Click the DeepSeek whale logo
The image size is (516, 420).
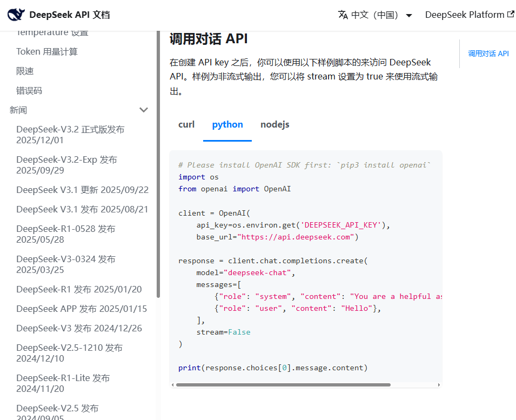pyautogui.click(x=16, y=15)
